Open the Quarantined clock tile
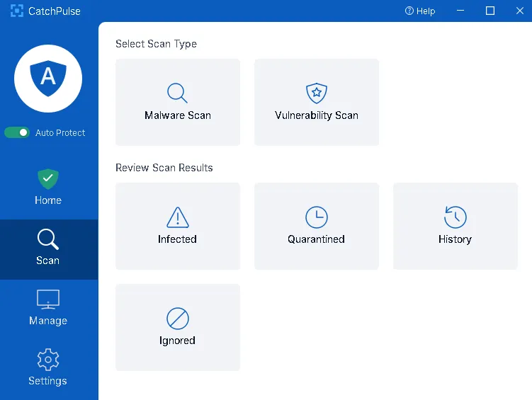The width and height of the screenshot is (532, 400). 316,226
